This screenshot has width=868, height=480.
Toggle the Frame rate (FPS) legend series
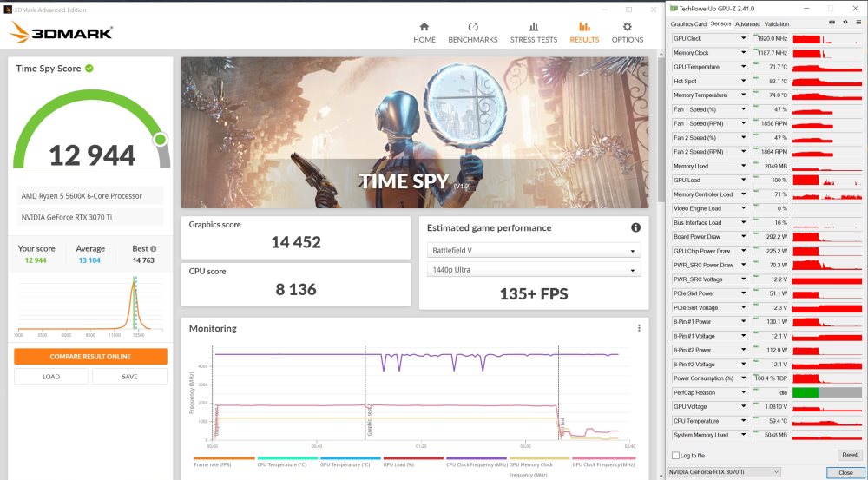click(224, 462)
